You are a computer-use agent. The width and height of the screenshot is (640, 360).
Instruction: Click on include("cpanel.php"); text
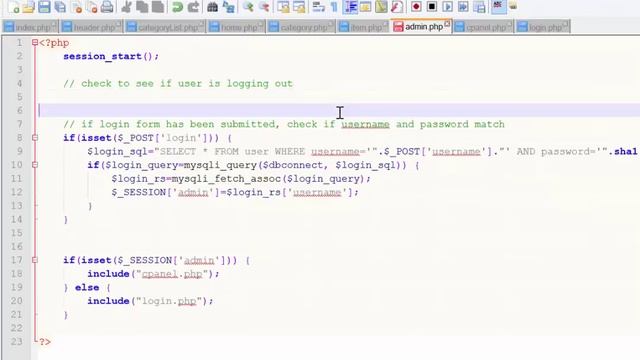153,273
